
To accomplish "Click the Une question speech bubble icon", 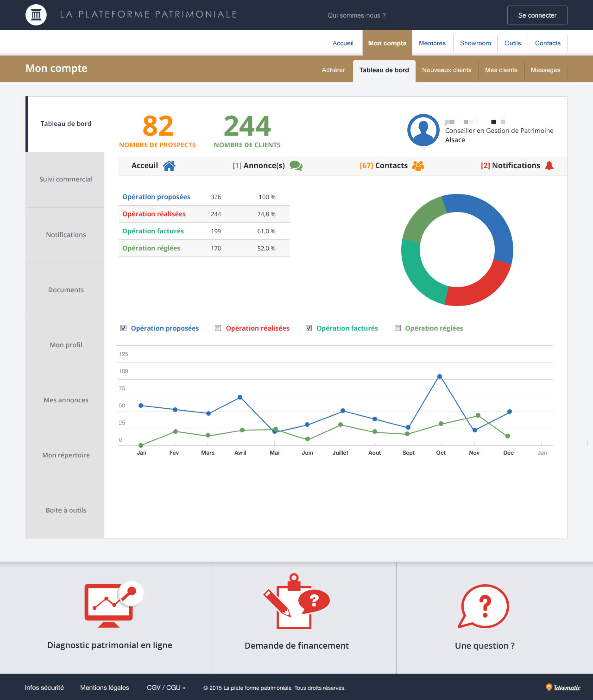I will (x=484, y=606).
